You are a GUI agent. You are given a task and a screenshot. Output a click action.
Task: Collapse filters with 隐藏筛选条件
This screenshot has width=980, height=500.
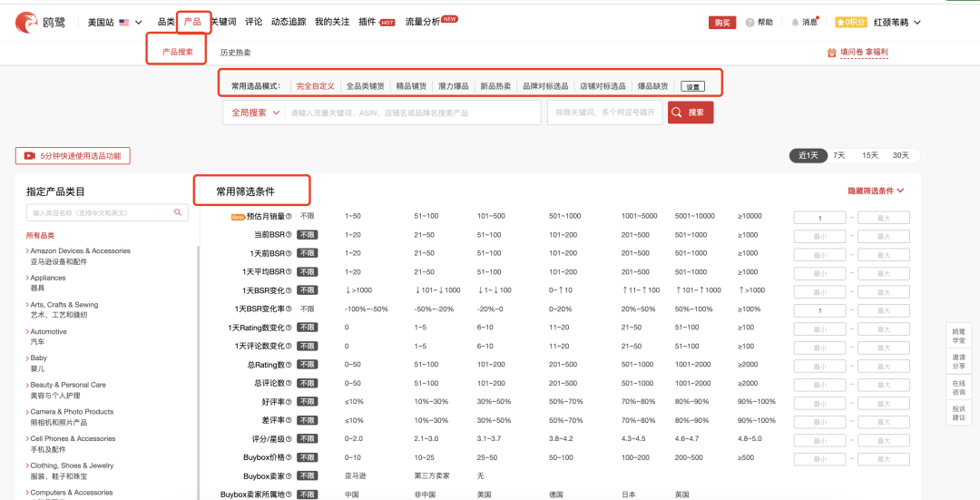876,191
